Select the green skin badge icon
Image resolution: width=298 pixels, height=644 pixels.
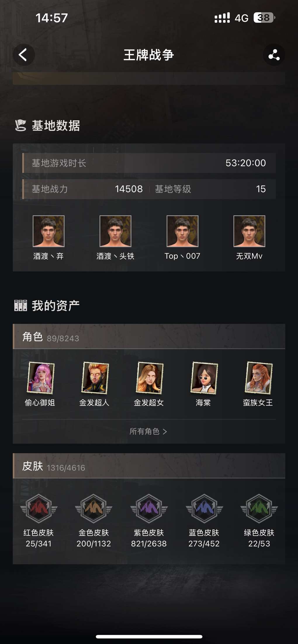[259, 509]
